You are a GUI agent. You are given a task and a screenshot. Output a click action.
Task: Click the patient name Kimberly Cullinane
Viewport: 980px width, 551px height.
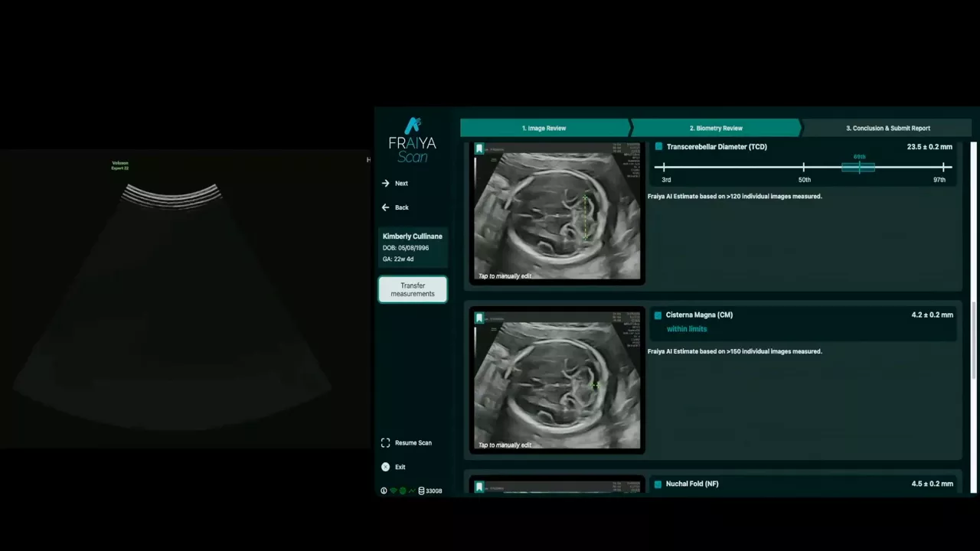(413, 236)
